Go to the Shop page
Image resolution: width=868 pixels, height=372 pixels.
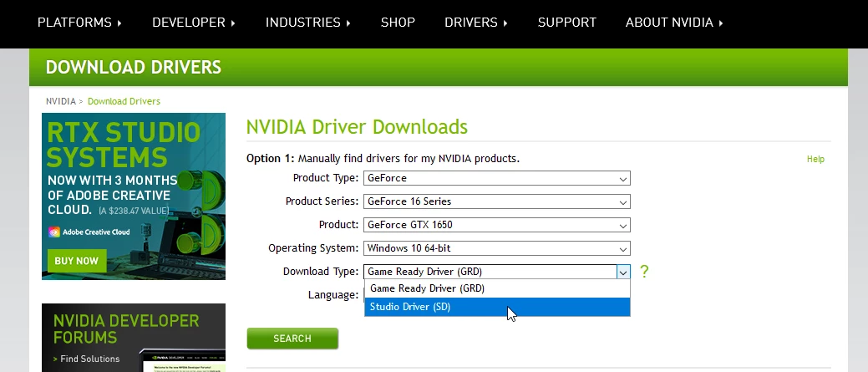pyautogui.click(x=398, y=23)
